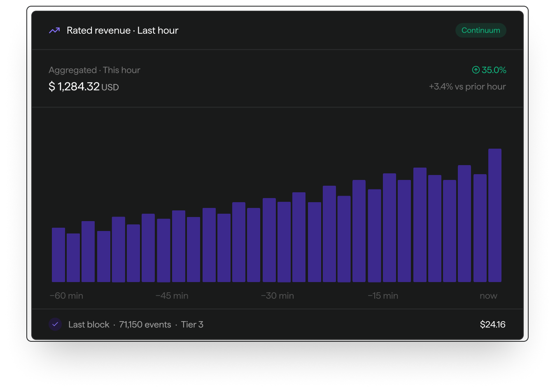Viewport: 555px width, 392px height.
Task: Click the checkmark icon beside Last block
Action: point(55,324)
